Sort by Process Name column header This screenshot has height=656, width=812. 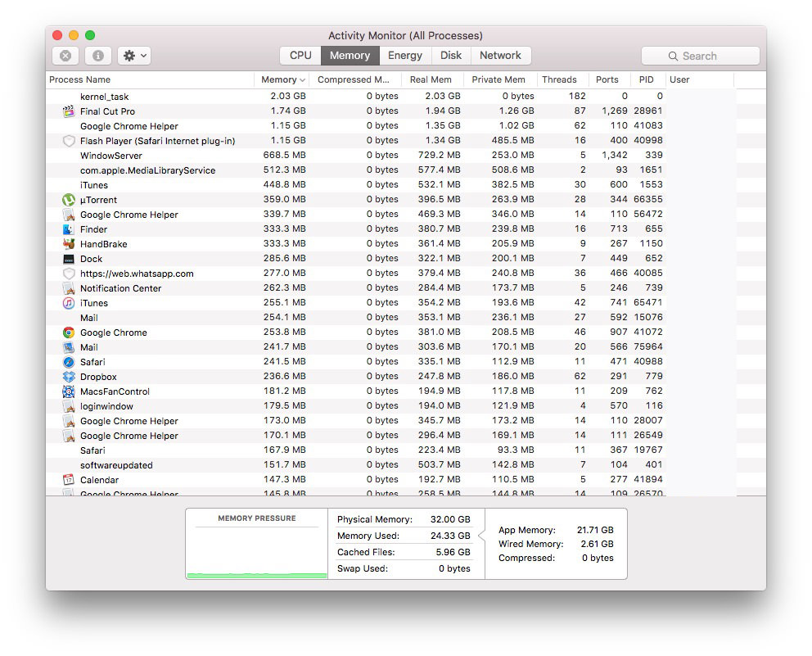(x=150, y=79)
